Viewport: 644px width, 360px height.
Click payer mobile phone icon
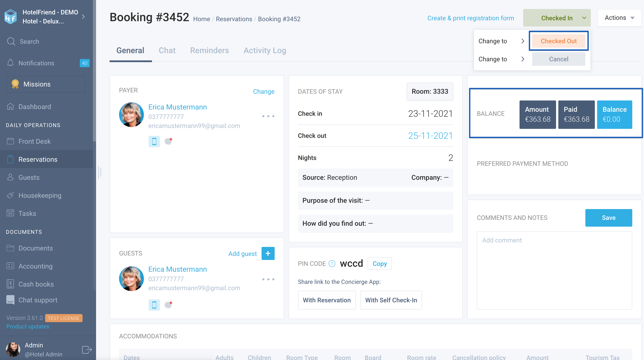[x=154, y=141]
